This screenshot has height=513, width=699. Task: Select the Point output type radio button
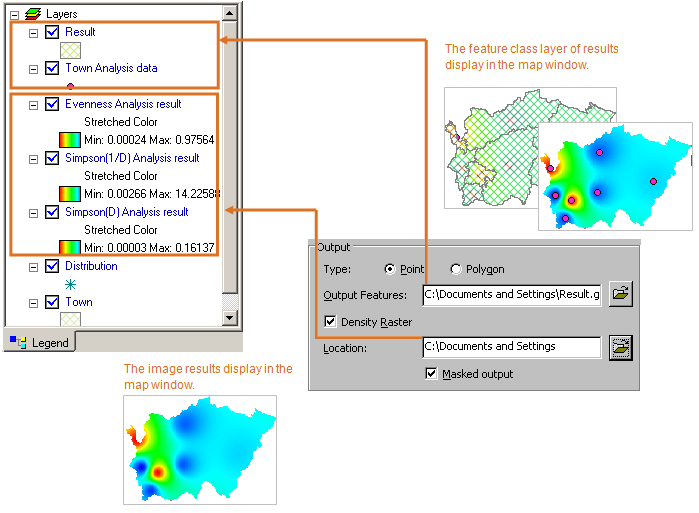tap(391, 270)
